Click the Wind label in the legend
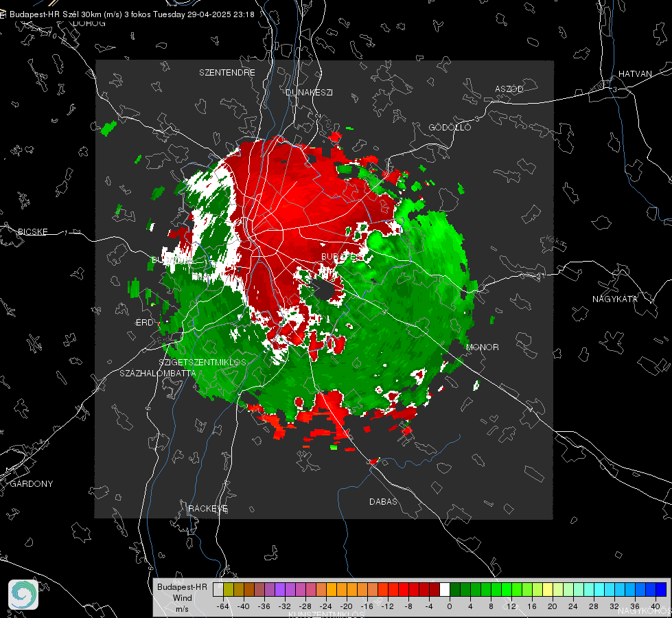 point(182,598)
